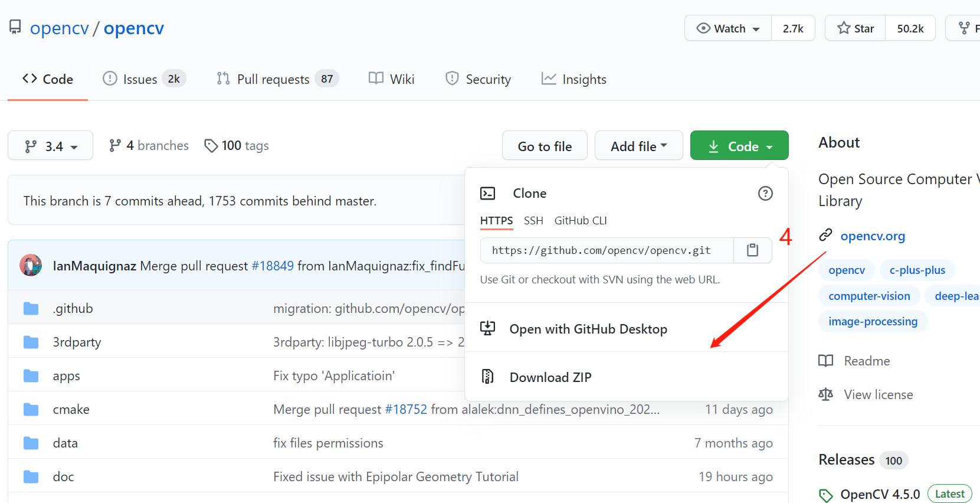This screenshot has width=980, height=503.
Task: Open the Pull requests tab
Action: 277,79
